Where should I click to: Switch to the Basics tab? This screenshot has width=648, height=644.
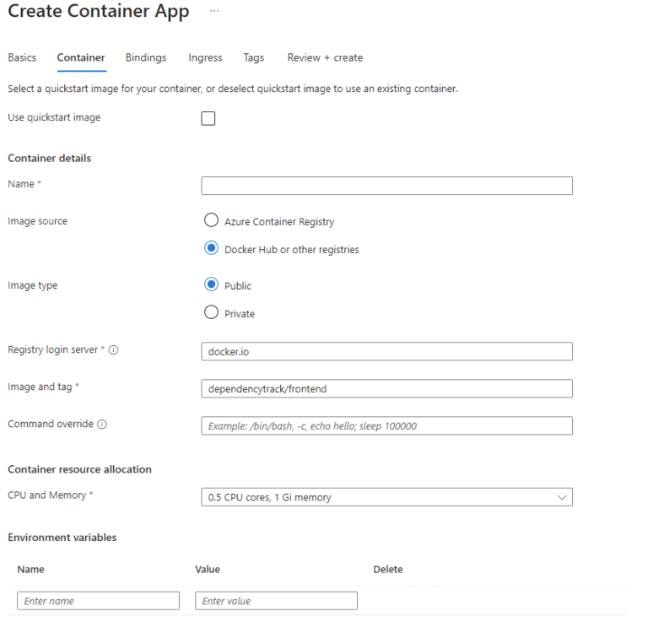22,57
